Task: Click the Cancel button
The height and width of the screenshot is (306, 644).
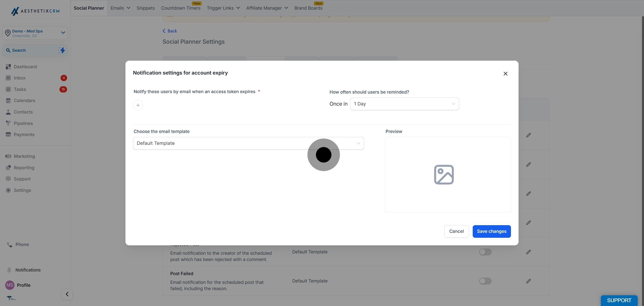Action: tap(456, 231)
